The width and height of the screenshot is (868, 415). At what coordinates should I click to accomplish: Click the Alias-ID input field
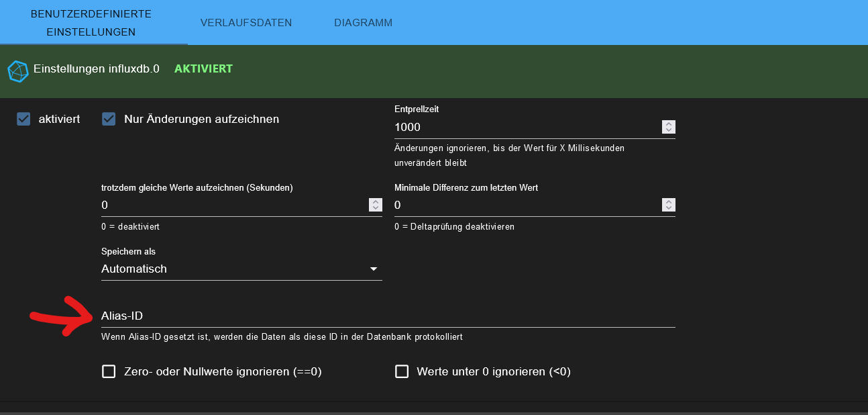click(x=388, y=316)
